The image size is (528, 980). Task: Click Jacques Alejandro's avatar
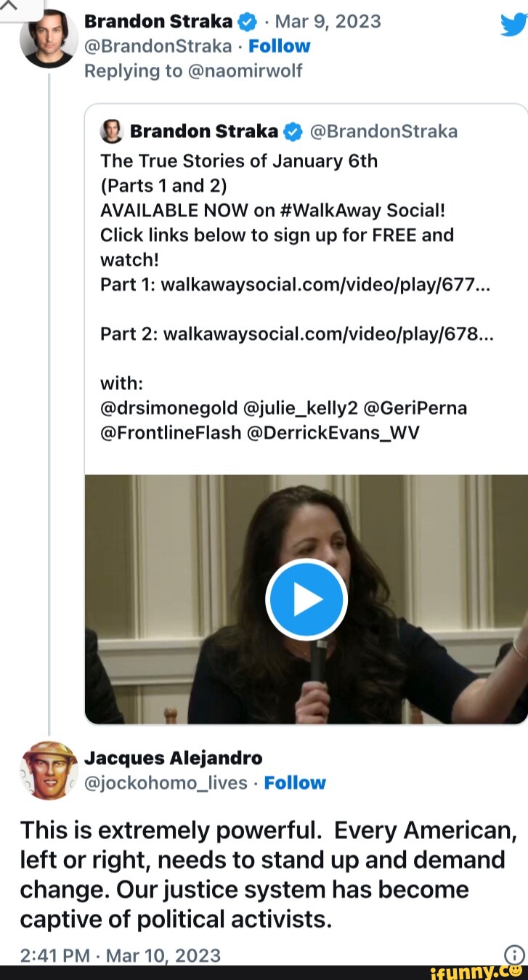pyautogui.click(x=49, y=770)
